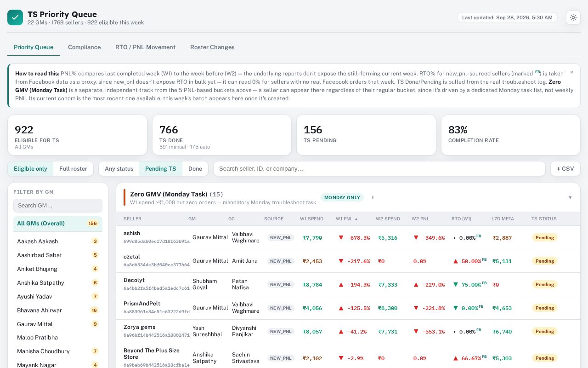Click the Pending badge for Decolyt
588x368 pixels.
tap(545, 285)
